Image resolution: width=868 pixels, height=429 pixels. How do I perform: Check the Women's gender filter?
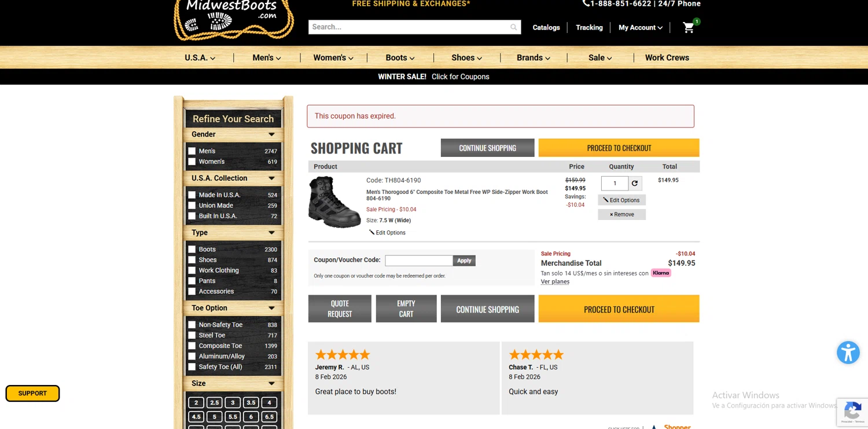pos(192,162)
